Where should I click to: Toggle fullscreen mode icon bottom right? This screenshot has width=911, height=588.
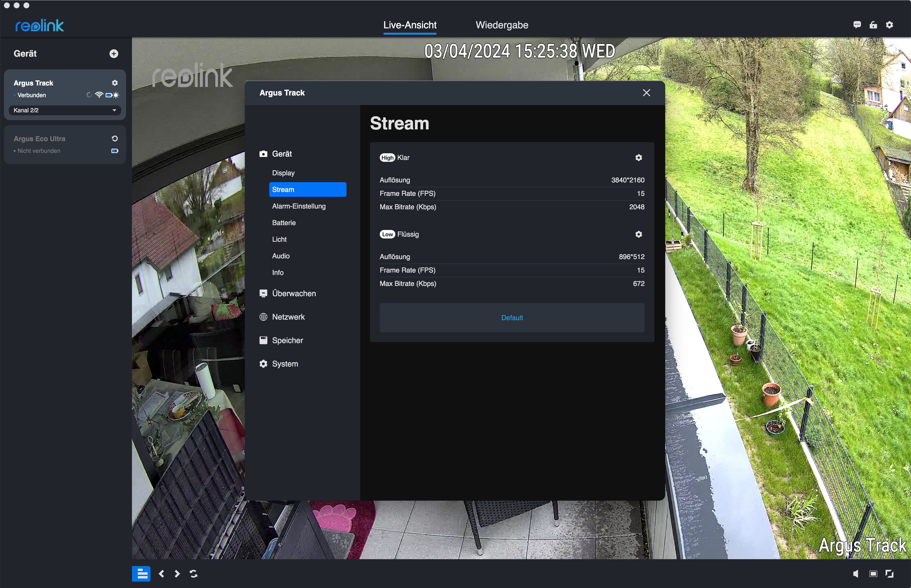tap(889, 574)
